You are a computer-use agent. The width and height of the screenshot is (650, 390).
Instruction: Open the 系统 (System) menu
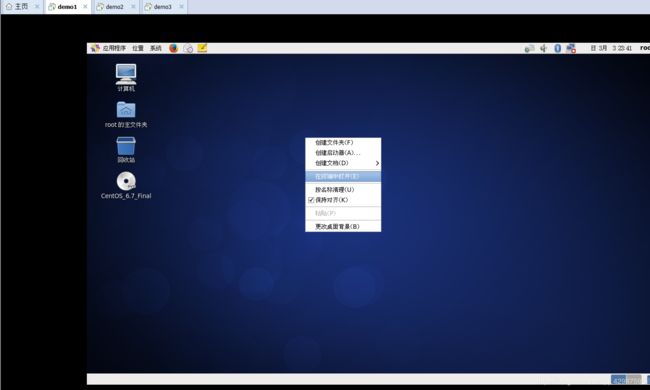pyautogui.click(x=155, y=48)
